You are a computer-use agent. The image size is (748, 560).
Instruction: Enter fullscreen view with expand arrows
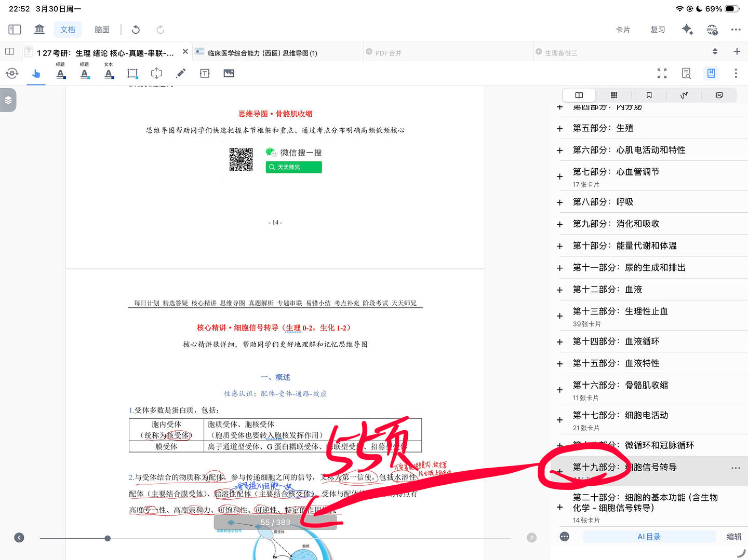662,73
